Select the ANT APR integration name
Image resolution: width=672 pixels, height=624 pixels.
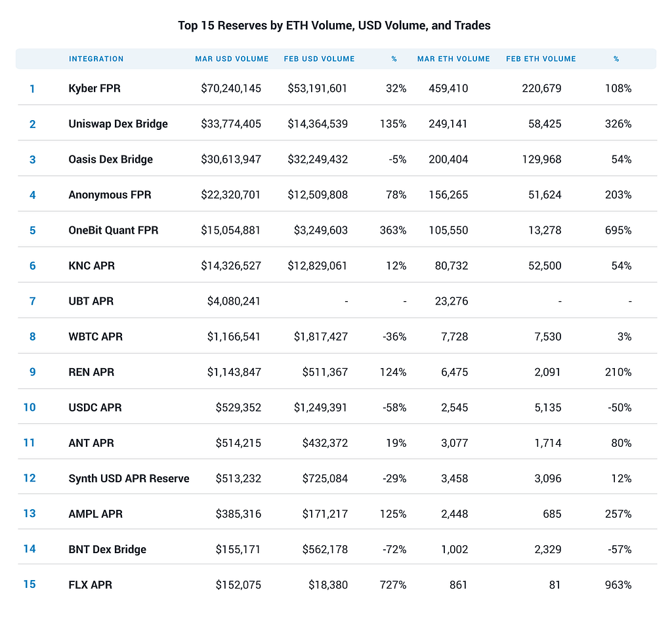tap(91, 443)
